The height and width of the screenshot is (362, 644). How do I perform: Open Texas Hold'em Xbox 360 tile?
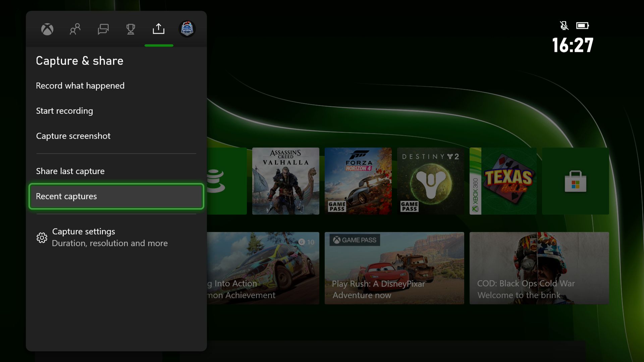[x=503, y=181]
